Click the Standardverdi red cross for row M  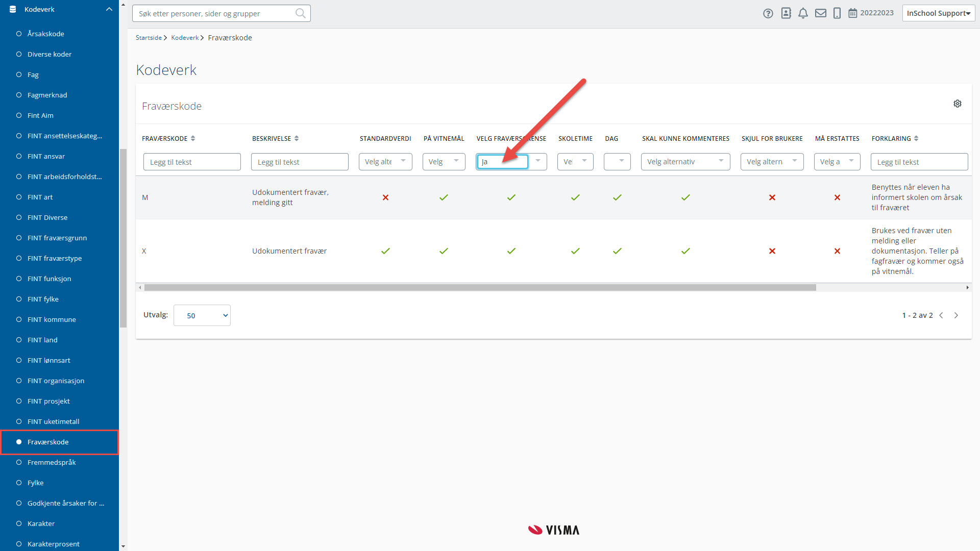click(x=385, y=197)
